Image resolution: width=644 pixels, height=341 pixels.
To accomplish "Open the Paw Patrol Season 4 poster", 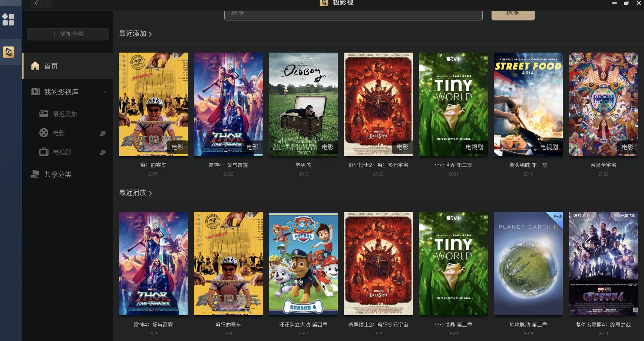I will tap(303, 263).
